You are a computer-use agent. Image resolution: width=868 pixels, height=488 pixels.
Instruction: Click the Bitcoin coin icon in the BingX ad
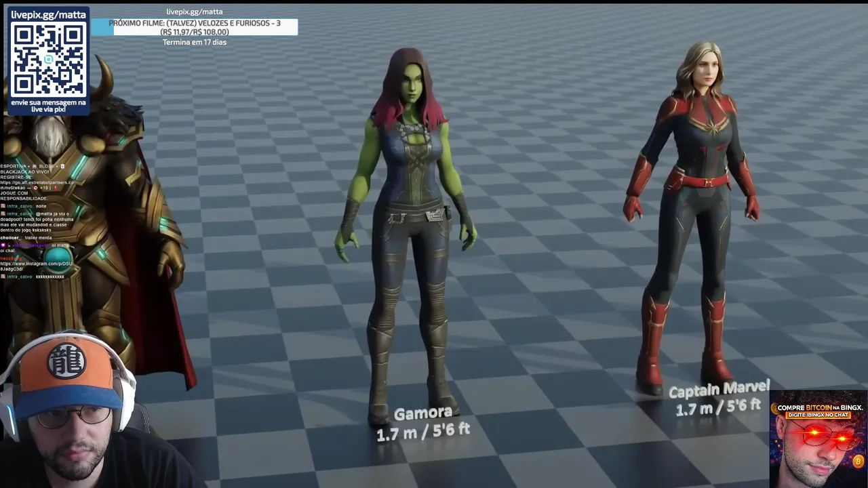[x=859, y=462]
